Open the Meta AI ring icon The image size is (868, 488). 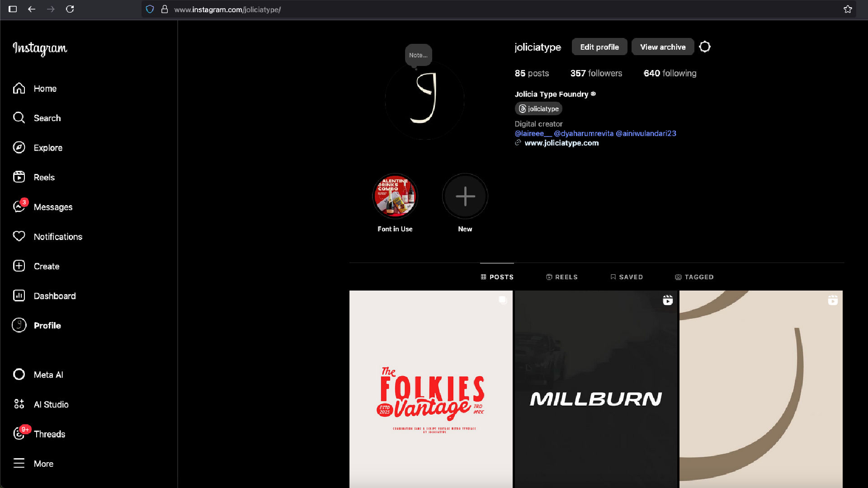pos(19,374)
